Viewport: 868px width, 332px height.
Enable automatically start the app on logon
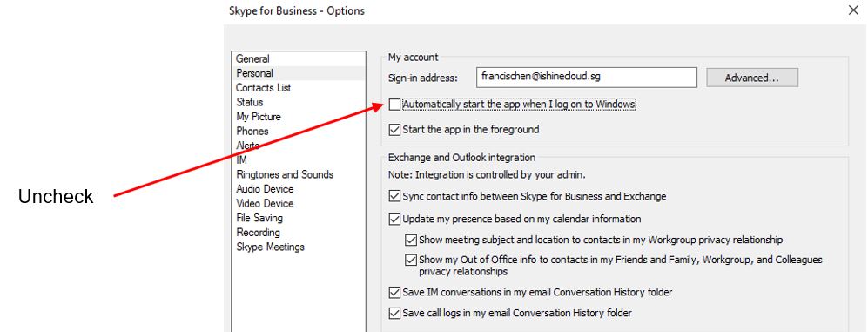tap(394, 105)
